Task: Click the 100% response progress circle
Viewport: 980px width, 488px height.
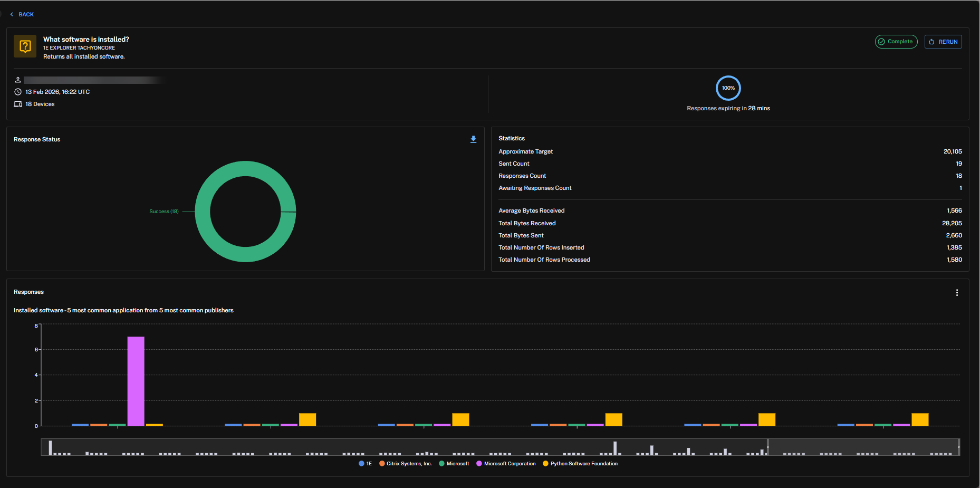Action: point(728,88)
